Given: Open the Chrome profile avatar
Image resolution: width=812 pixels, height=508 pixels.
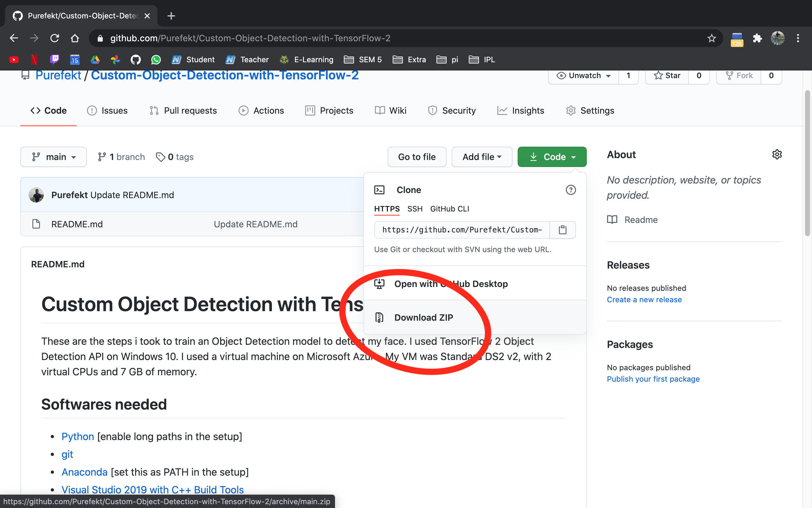Looking at the screenshot, I should pos(777,38).
